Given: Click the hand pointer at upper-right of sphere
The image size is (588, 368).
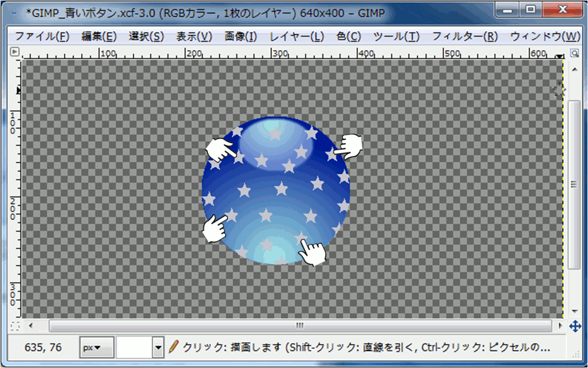Looking at the screenshot, I should coord(349,145).
